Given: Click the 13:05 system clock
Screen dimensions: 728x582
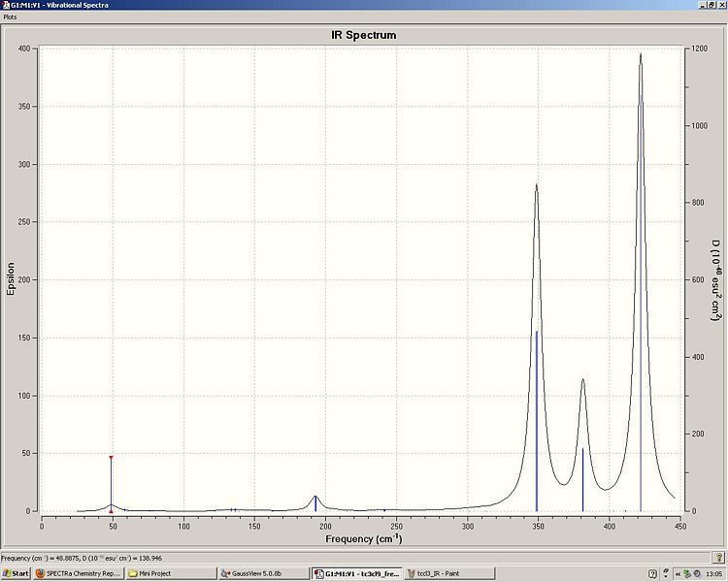Looking at the screenshot, I should 713,573.
